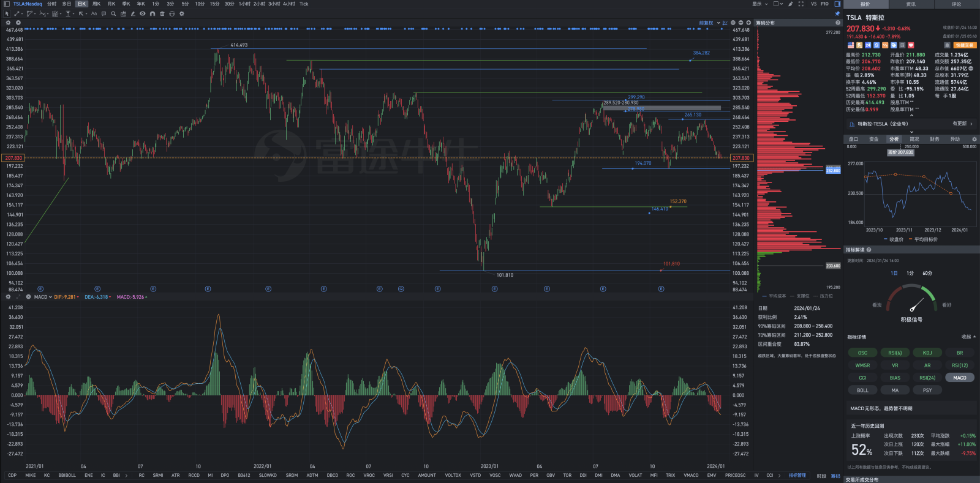The width and height of the screenshot is (980, 483).
Task: Click the price alert bell icon
Action: [947, 45]
